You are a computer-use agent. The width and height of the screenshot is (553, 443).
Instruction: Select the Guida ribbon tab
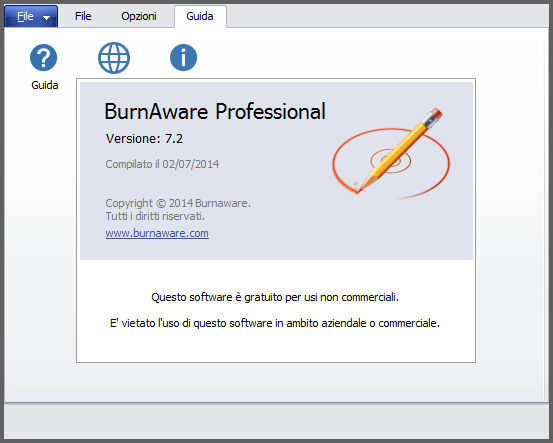tap(200, 16)
